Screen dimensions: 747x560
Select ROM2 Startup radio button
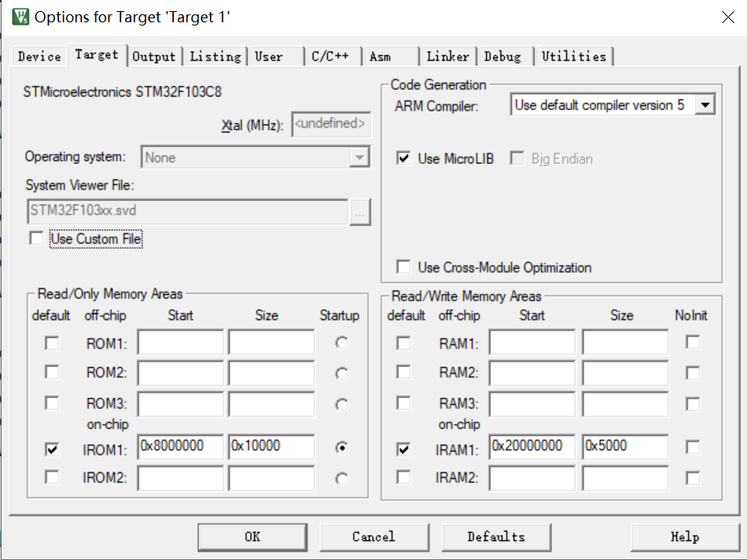coord(341,374)
